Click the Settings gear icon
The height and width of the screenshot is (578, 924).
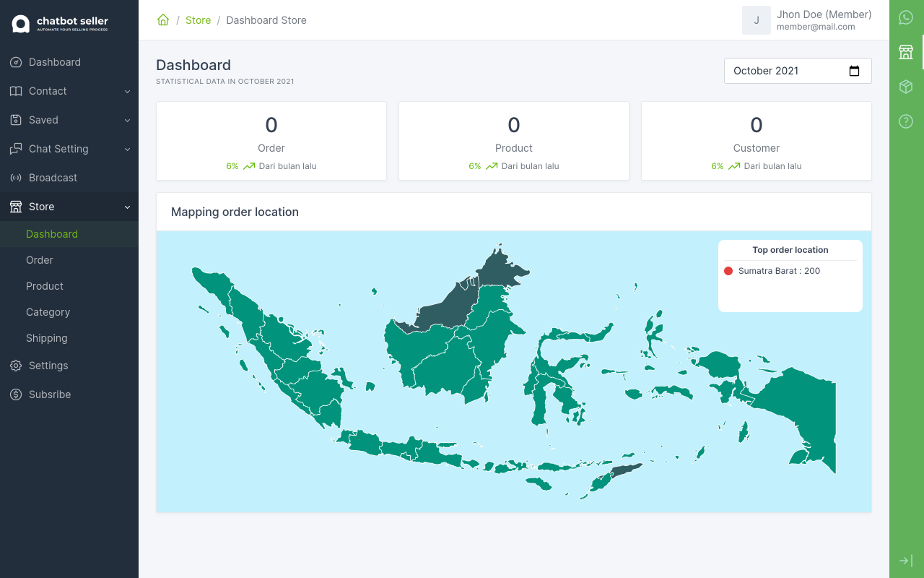(16, 366)
